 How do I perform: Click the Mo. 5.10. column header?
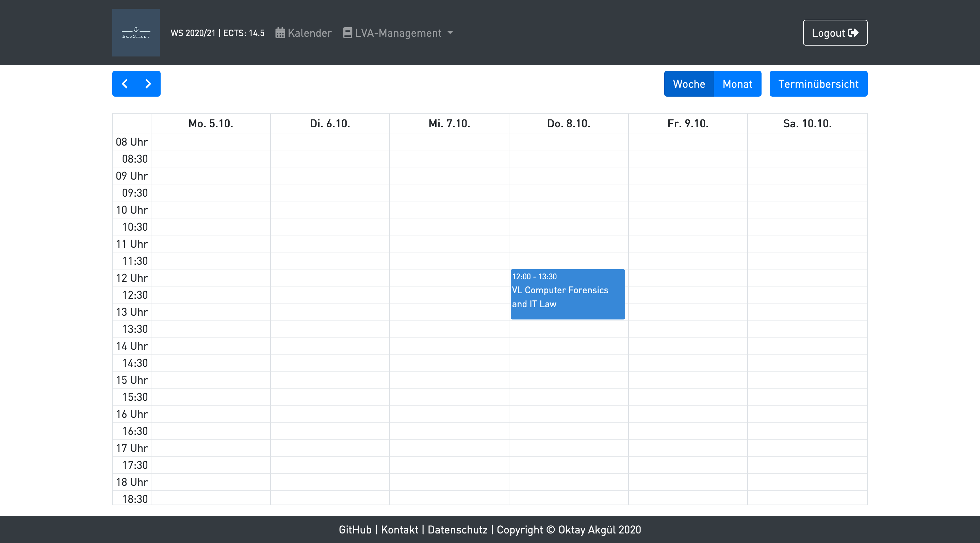coord(211,124)
